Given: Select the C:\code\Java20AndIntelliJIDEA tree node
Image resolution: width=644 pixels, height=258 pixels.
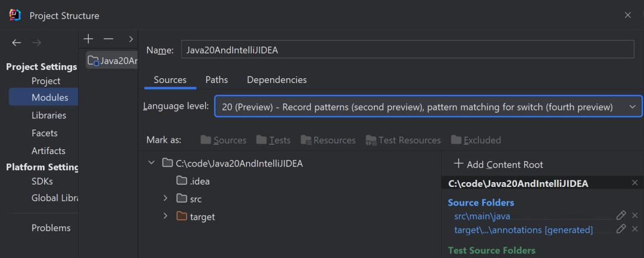Looking at the screenshot, I should coord(239,164).
